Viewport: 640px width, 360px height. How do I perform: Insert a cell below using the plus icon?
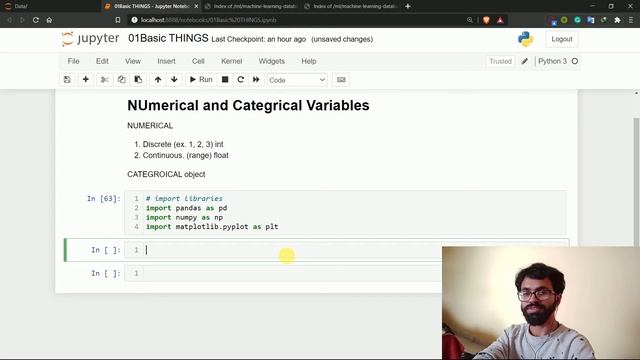86,80
